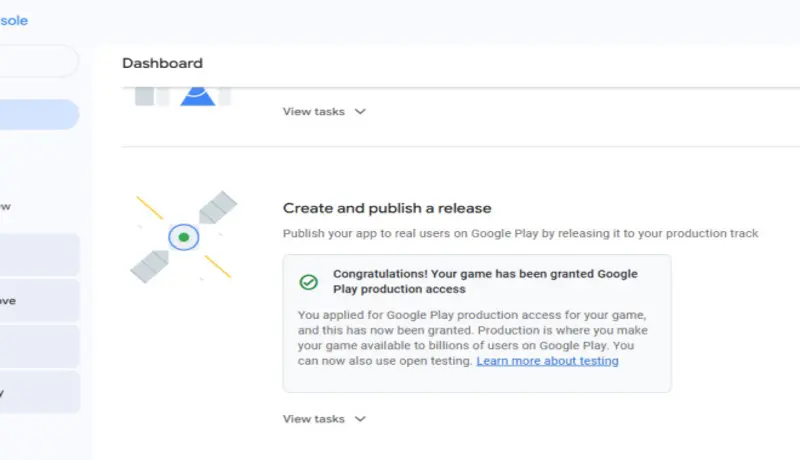Click the grey sidebar block directly above 'ove' item

click(x=38, y=255)
